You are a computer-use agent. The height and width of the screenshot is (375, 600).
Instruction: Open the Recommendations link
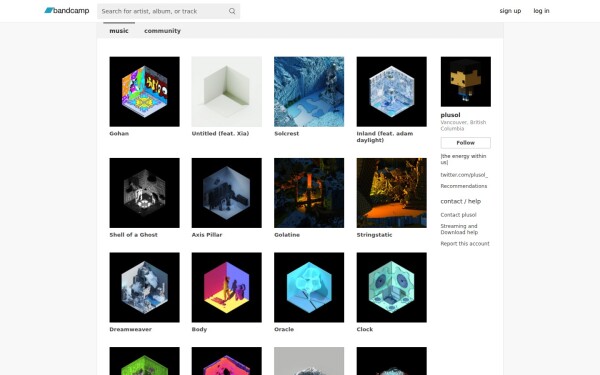tap(464, 186)
